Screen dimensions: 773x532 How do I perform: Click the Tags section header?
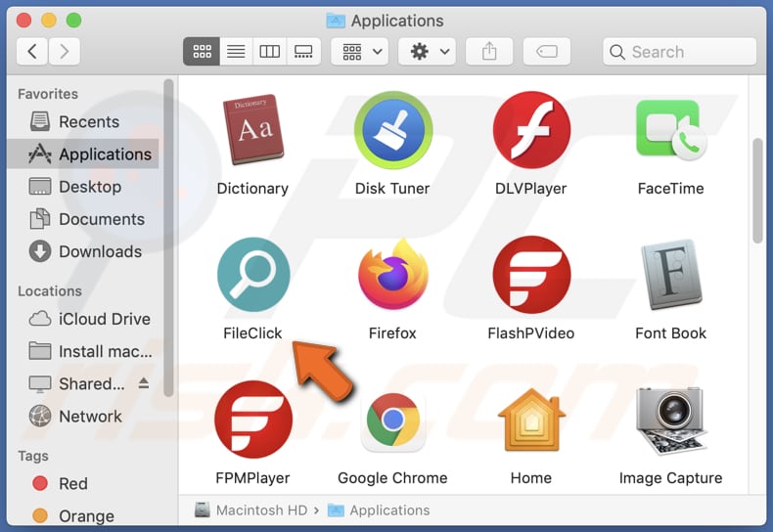pyautogui.click(x=33, y=456)
